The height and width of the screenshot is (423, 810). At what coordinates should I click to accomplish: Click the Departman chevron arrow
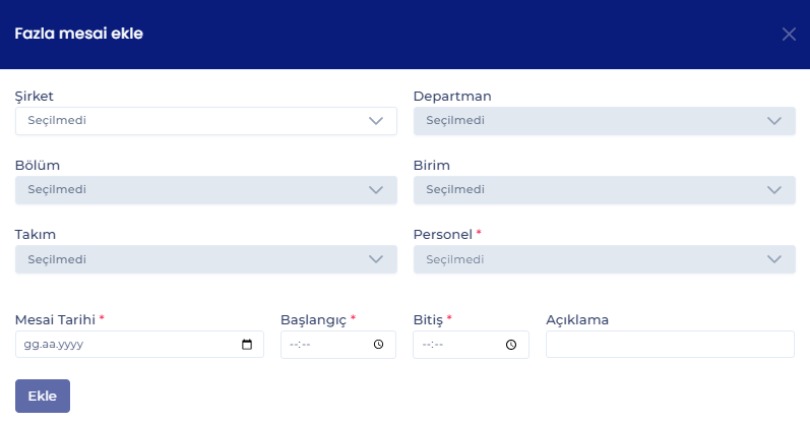(x=774, y=121)
